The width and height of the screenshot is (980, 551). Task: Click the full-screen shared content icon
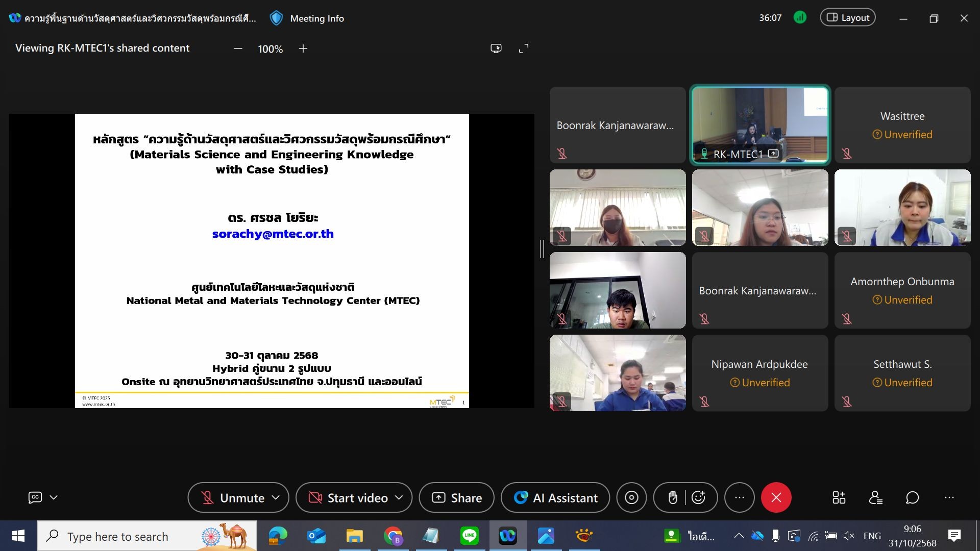524,48
